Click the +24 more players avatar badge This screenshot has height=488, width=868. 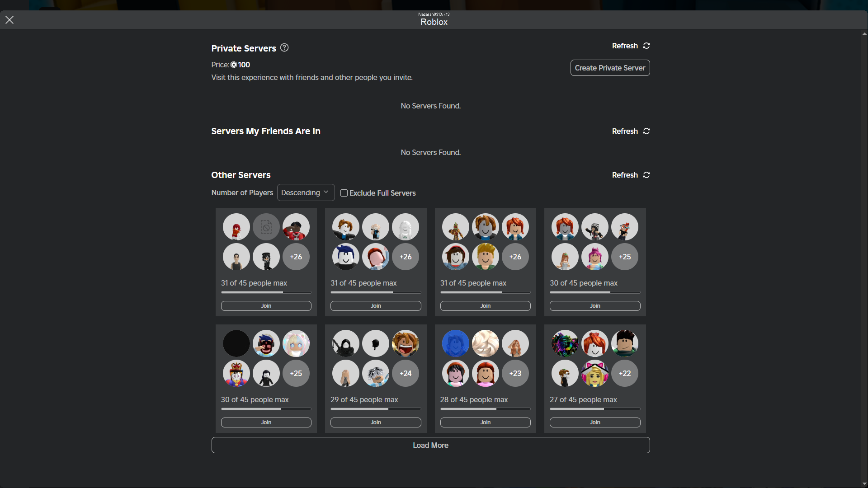pyautogui.click(x=405, y=373)
